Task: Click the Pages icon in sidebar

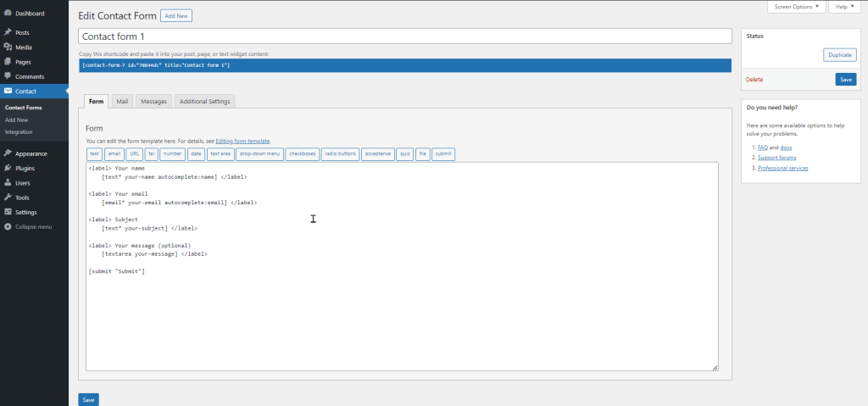Action: tap(8, 62)
